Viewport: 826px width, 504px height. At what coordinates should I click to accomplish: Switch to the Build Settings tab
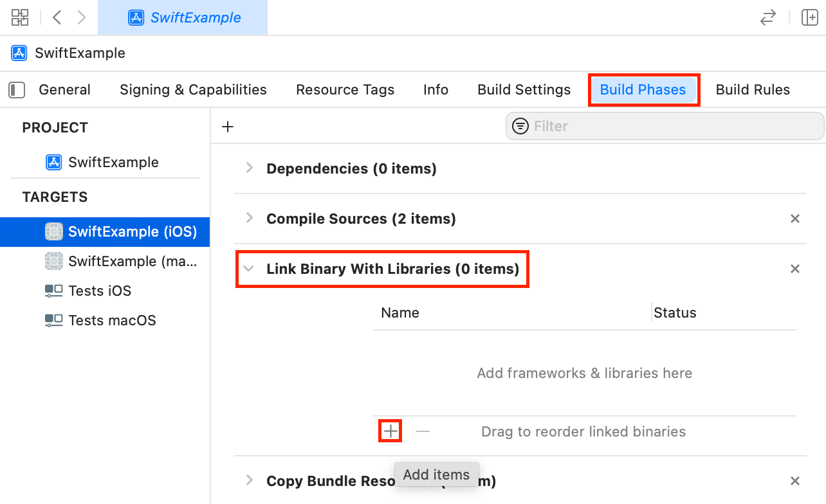coord(524,90)
